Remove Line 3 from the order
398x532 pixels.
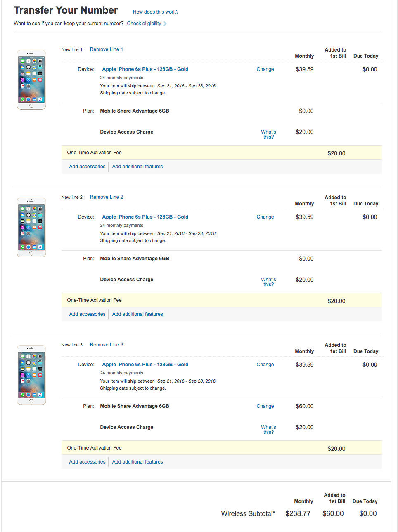107,345
